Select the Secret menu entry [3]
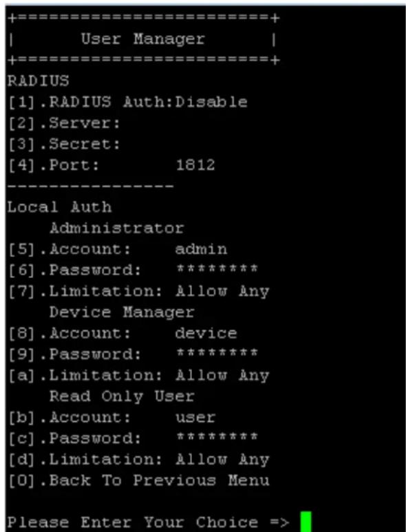Screen dimensions: 406x532 tap(64, 145)
